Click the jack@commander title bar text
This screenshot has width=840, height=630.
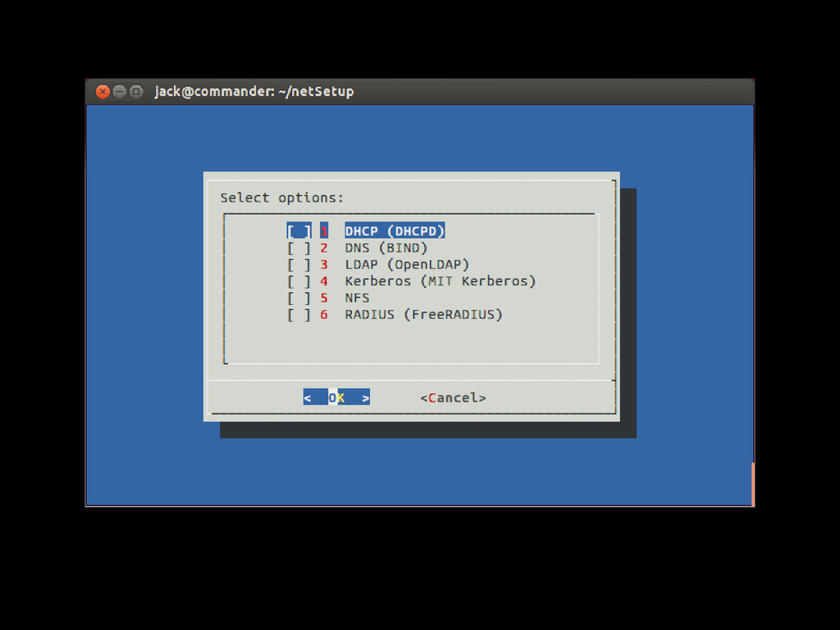[254, 92]
